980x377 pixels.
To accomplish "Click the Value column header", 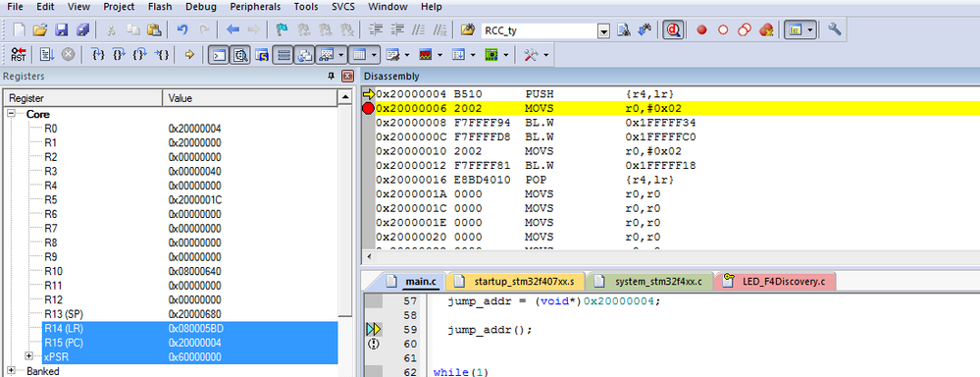I will click(250, 98).
